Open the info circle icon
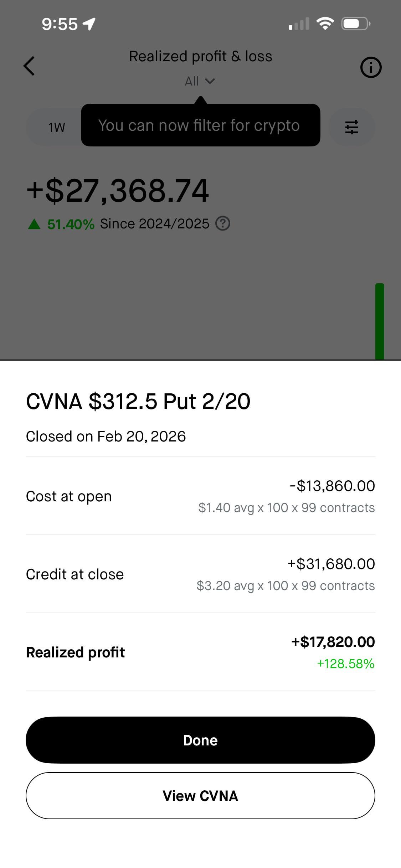This screenshot has width=401, height=868. [x=371, y=67]
